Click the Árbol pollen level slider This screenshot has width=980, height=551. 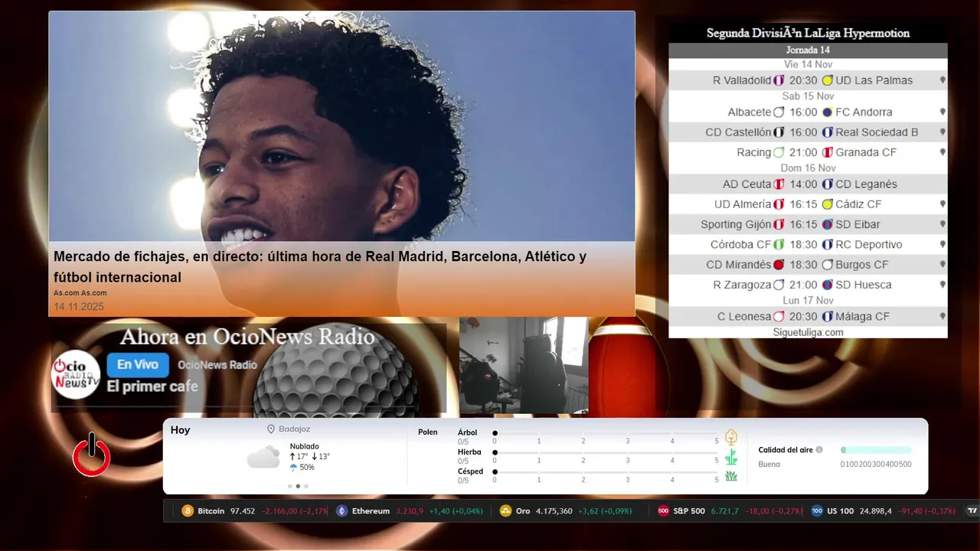pos(606,434)
